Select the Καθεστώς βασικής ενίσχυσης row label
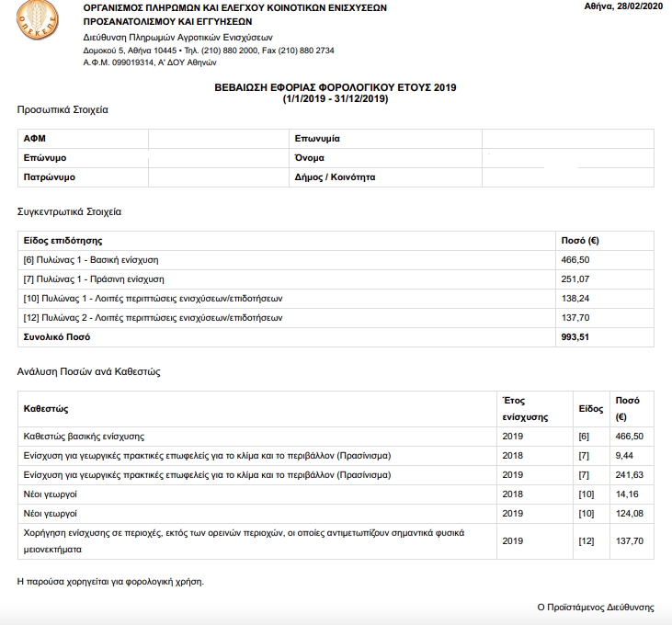 point(84,436)
